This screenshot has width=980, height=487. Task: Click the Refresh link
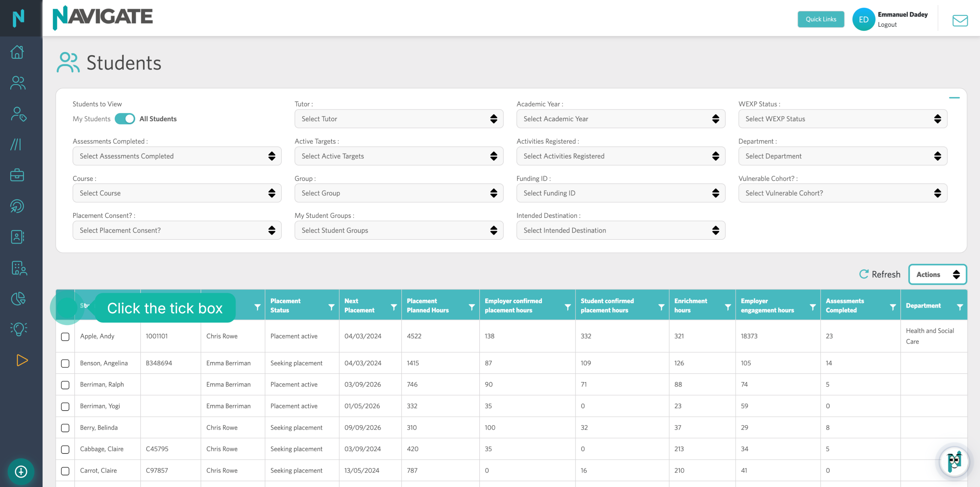coord(880,274)
